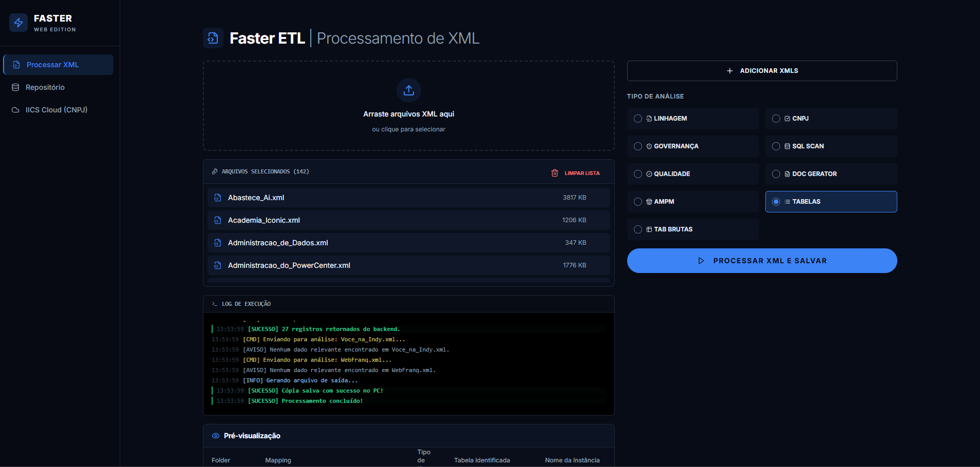Select the Administracao_do_PowerCenter.xml file name

[x=289, y=265]
